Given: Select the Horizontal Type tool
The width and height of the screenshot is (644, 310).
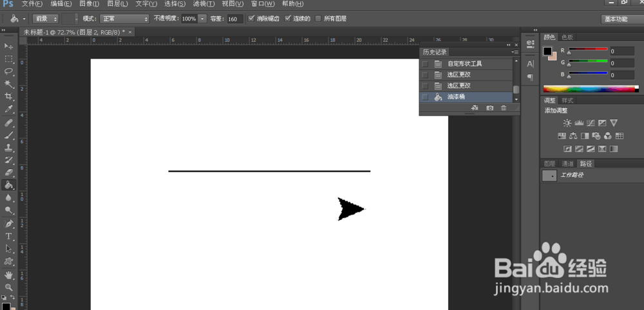Looking at the screenshot, I should (x=8, y=237).
